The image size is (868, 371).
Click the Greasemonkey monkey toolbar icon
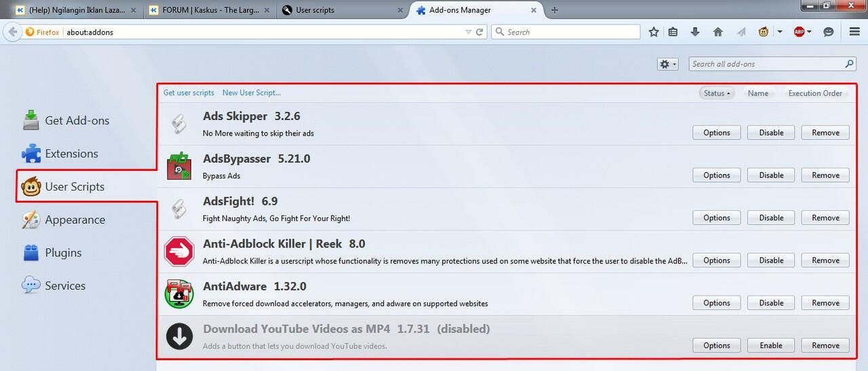[764, 32]
